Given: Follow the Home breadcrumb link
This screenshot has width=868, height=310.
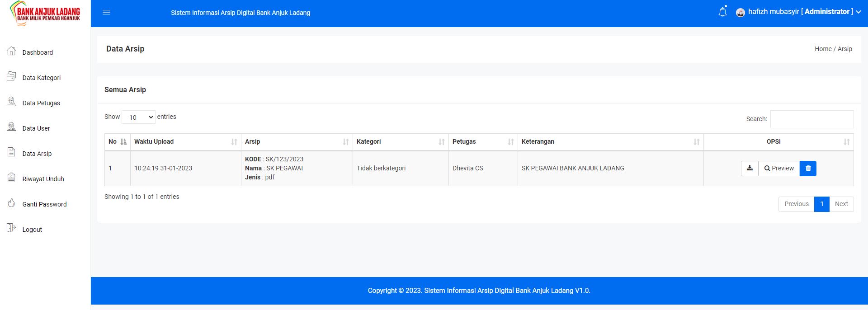Looking at the screenshot, I should [823, 49].
